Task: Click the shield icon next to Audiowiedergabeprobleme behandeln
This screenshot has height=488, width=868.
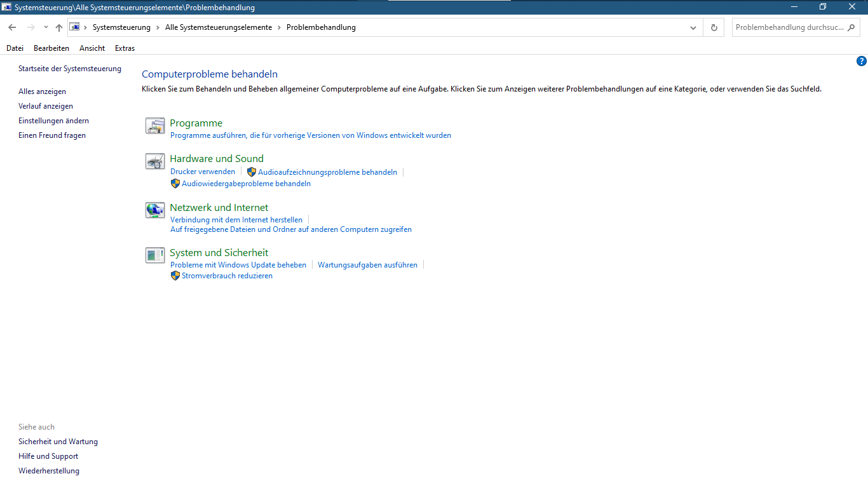Action: tap(175, 183)
